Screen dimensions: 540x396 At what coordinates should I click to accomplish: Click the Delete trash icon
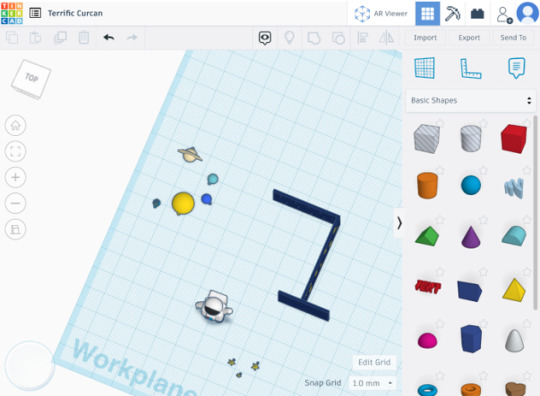84,37
